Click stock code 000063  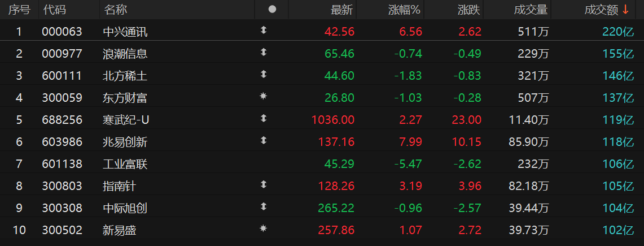(62, 32)
